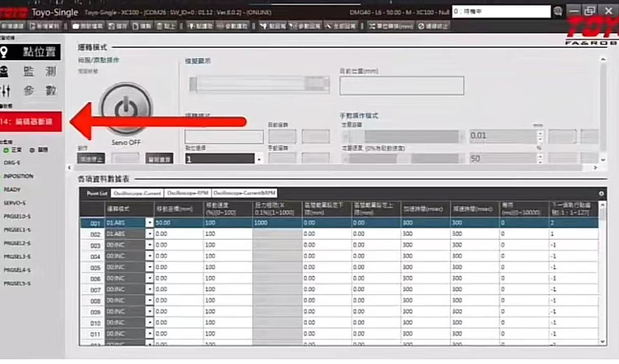Open the Oscilloscope-Current&RPM tab
The height and width of the screenshot is (364, 619).
click(x=244, y=193)
